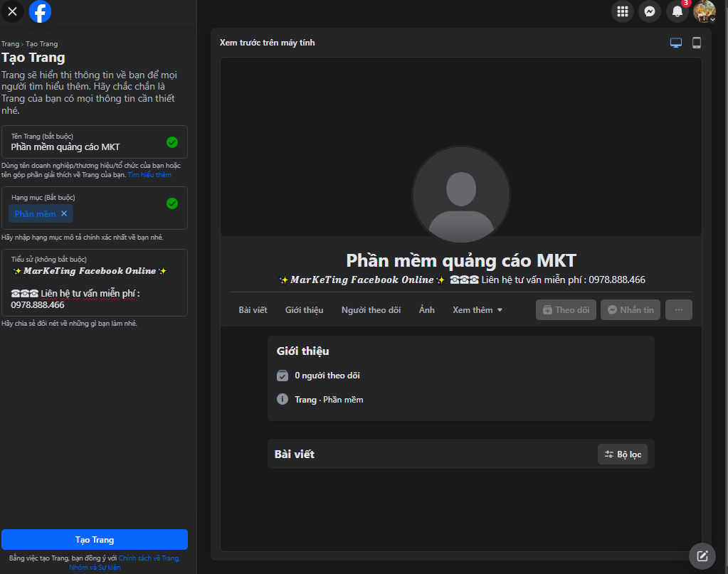Select the Người theo dõi tab
Viewport: 728px width, 574px height.
tap(371, 310)
